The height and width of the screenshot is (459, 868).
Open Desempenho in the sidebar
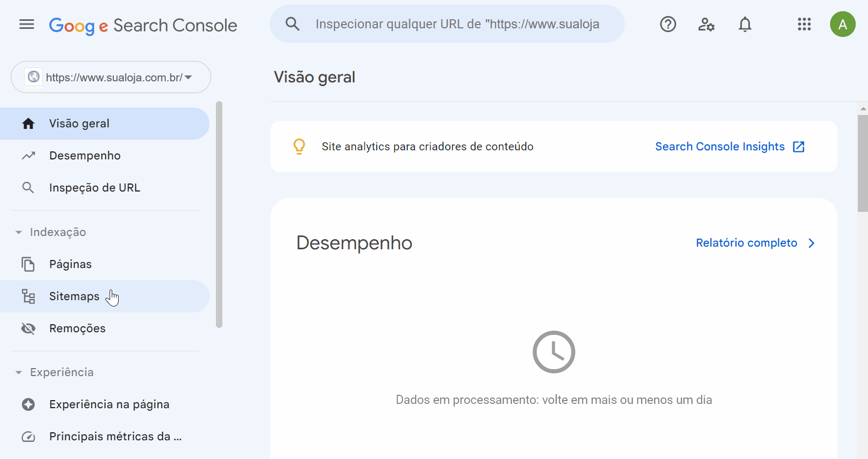tap(105, 156)
